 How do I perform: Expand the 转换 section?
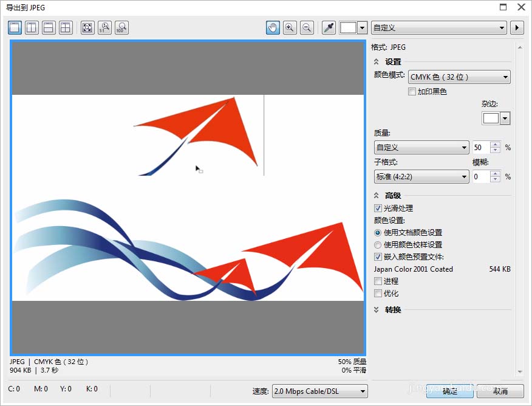(x=377, y=309)
